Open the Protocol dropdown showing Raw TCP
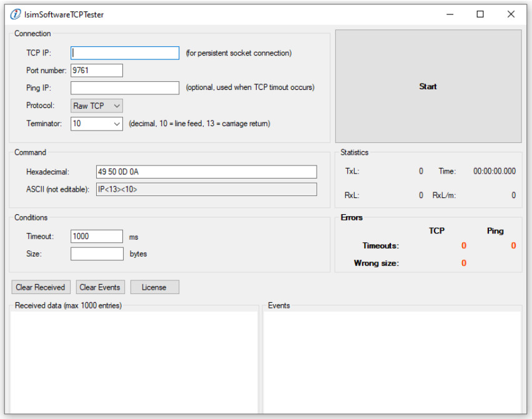This screenshot has width=532, height=419. pos(97,106)
